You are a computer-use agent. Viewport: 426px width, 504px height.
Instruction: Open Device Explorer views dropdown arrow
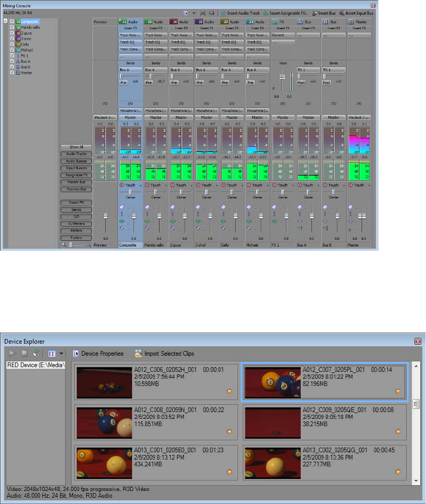[x=61, y=354]
